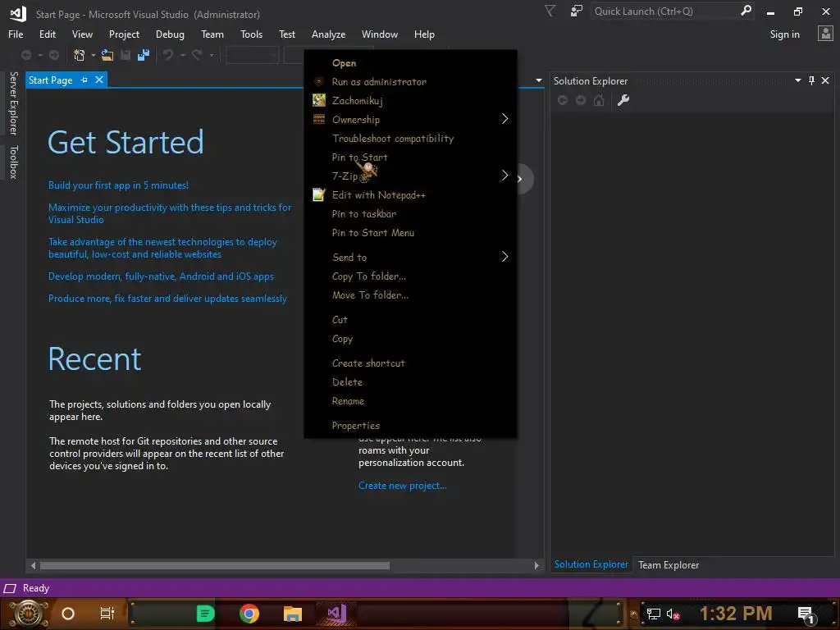Click the account avatar icon near Sign in
This screenshot has height=630, width=840.
[825, 34]
